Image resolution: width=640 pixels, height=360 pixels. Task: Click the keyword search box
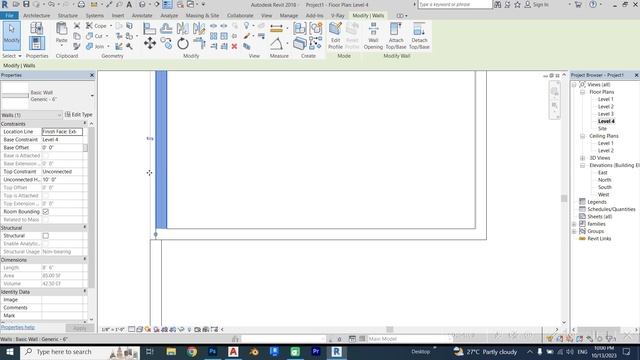point(455,4)
